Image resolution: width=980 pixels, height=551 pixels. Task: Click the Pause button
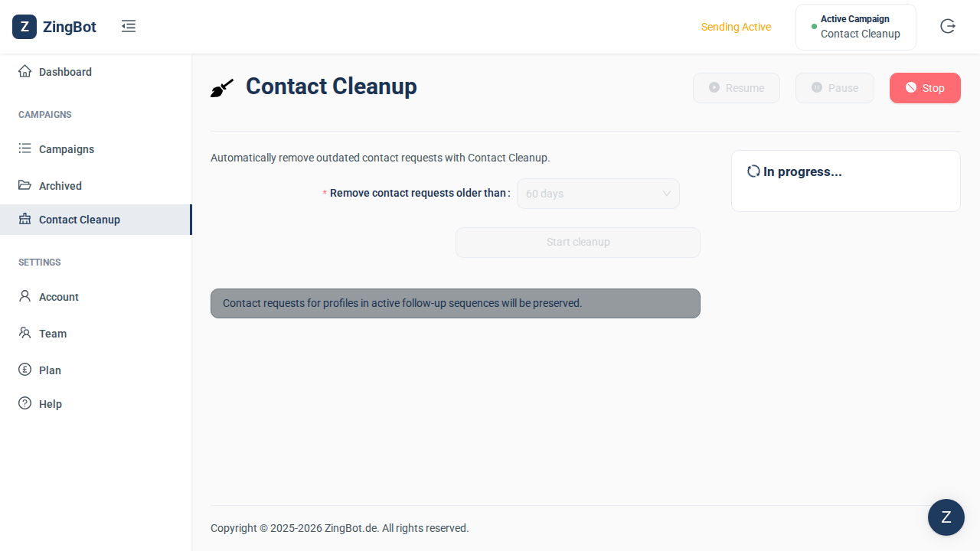tap(835, 88)
